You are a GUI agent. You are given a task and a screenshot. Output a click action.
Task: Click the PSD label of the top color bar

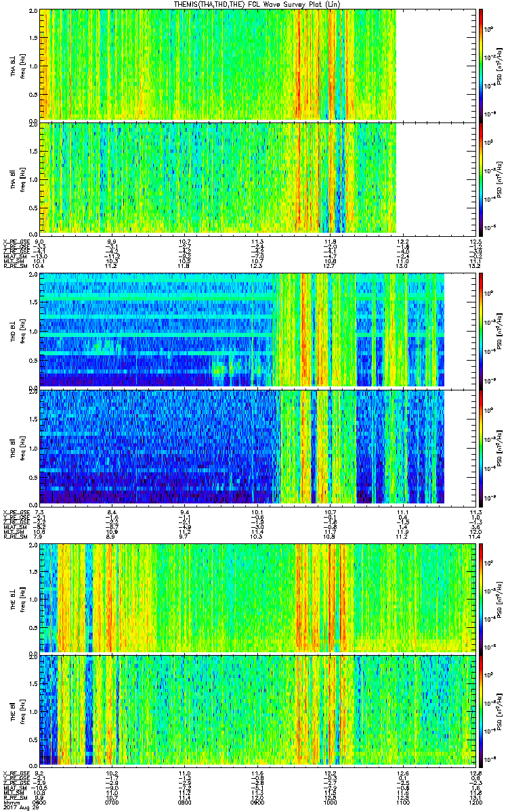pyautogui.click(x=501, y=65)
